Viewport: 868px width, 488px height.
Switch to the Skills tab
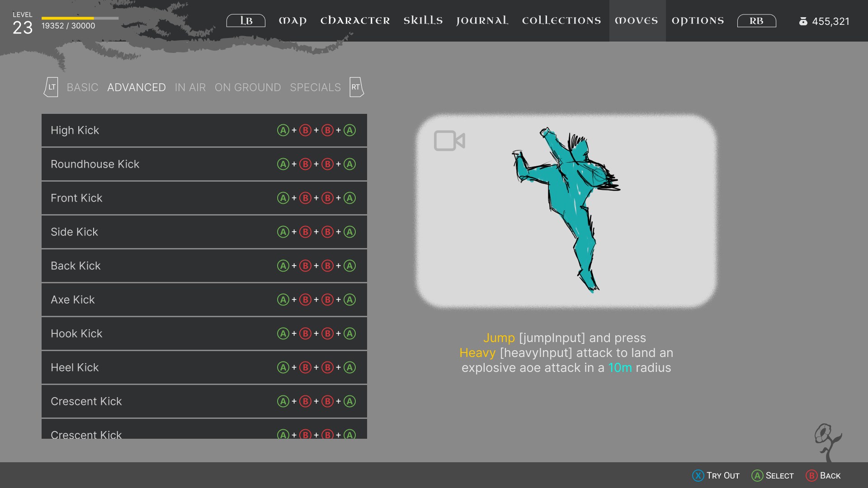pos(423,21)
